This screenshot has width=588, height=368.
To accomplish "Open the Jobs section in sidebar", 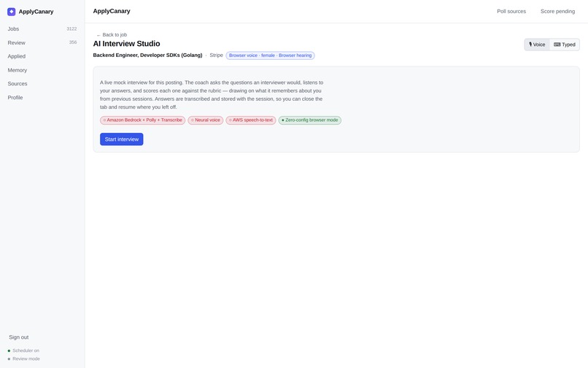I will [42, 29].
